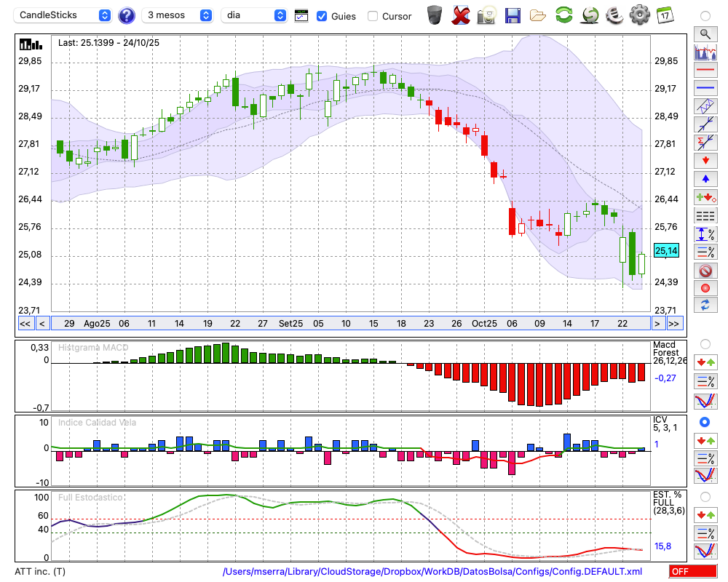Click the 'Macd Forest 26,12,26' label
The height and width of the screenshot is (582, 728).
point(670,353)
